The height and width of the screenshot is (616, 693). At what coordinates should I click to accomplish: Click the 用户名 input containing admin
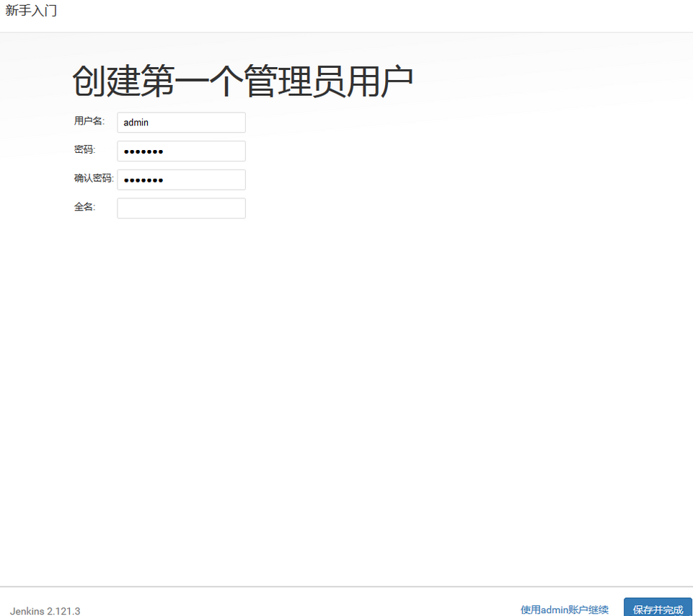(180, 122)
